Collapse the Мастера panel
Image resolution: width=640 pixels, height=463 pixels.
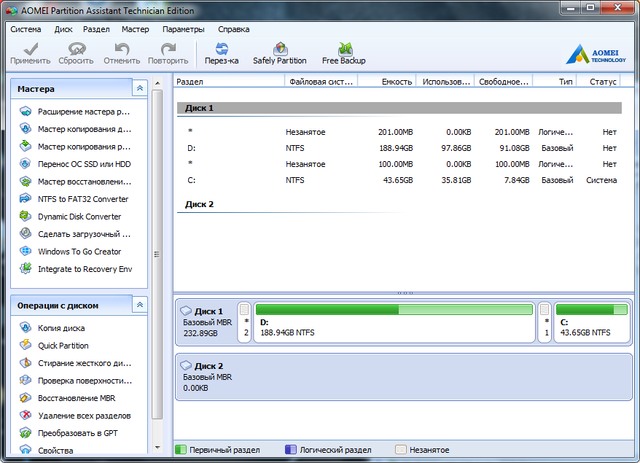tap(140, 89)
